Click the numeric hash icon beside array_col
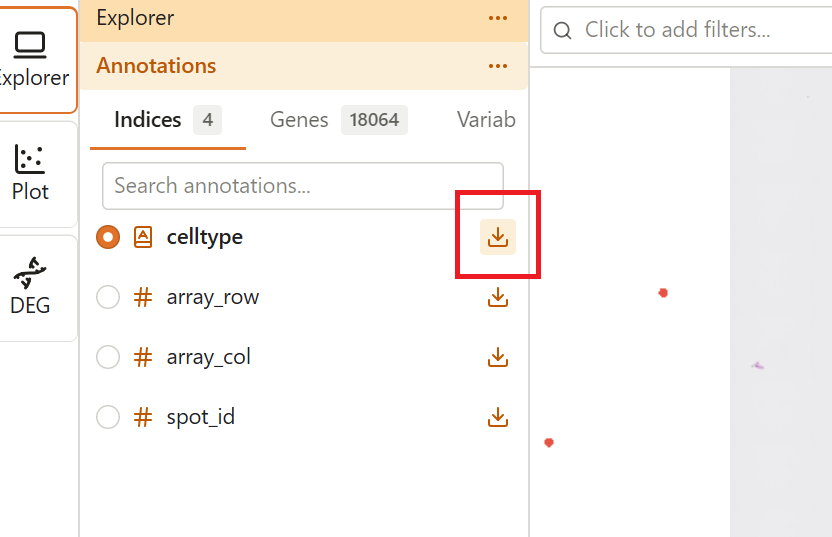This screenshot has width=832, height=537. (143, 357)
